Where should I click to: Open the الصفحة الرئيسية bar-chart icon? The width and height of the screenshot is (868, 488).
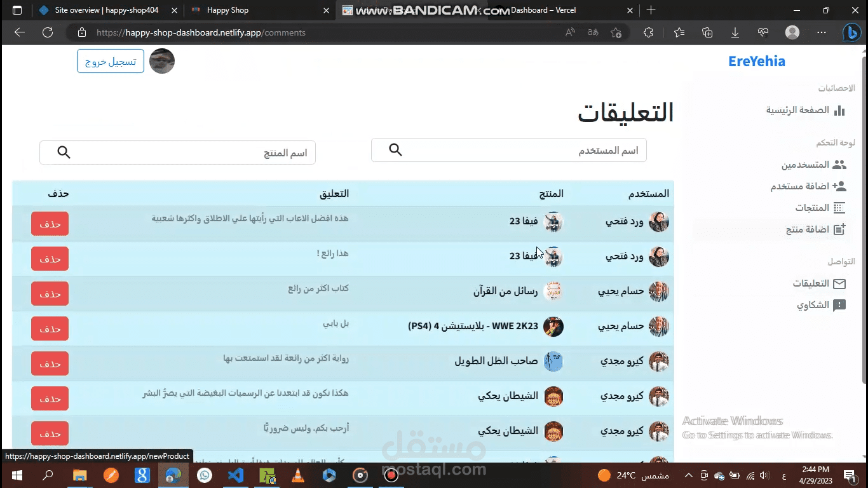pyautogui.click(x=839, y=111)
